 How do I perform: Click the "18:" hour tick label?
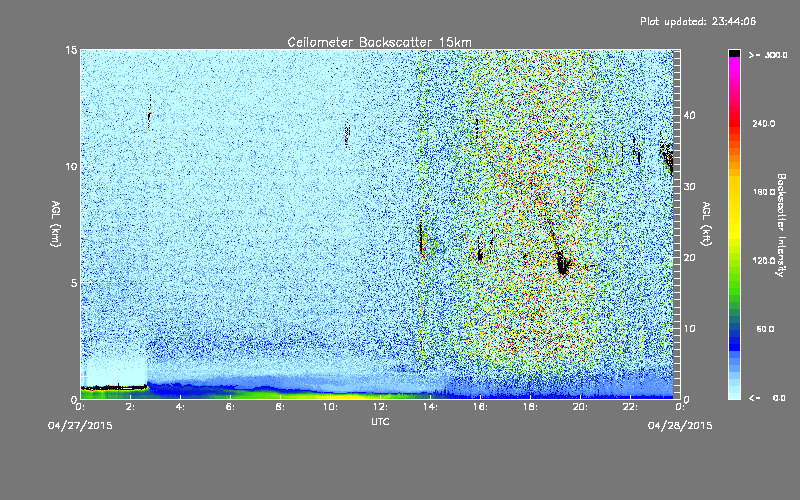530,407
